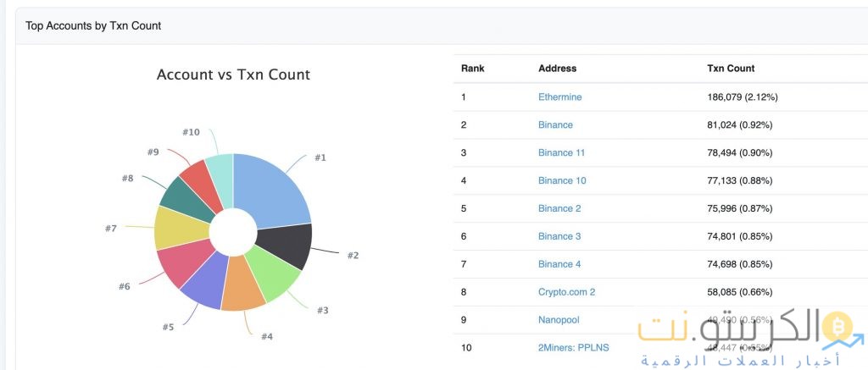Open the 2Miners: PPLNS address link
Image resolution: width=868 pixels, height=370 pixels.
click(573, 348)
